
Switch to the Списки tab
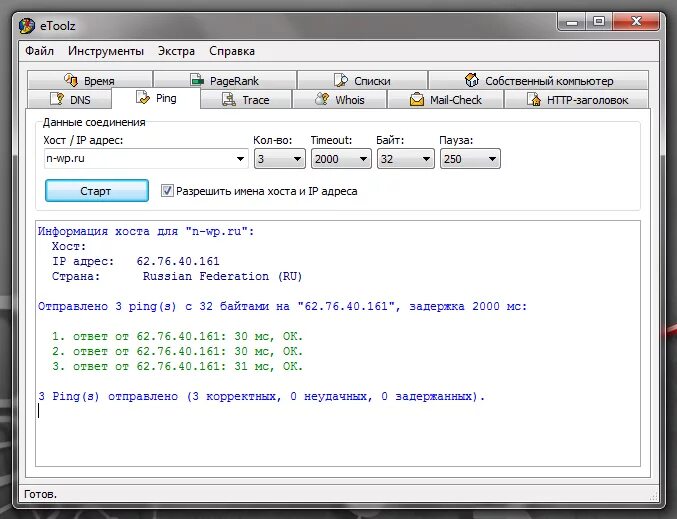click(363, 80)
